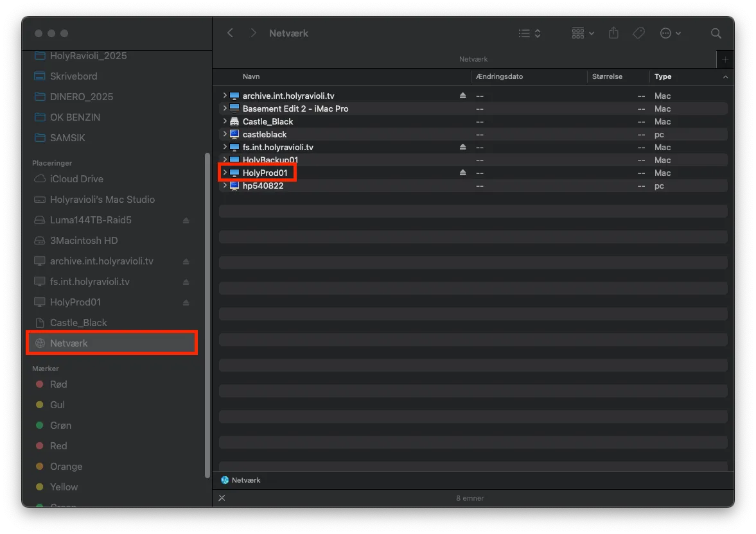This screenshot has width=756, height=534.
Task: Eject archive.int.holyravioli.tv in the file list
Action: coord(463,96)
